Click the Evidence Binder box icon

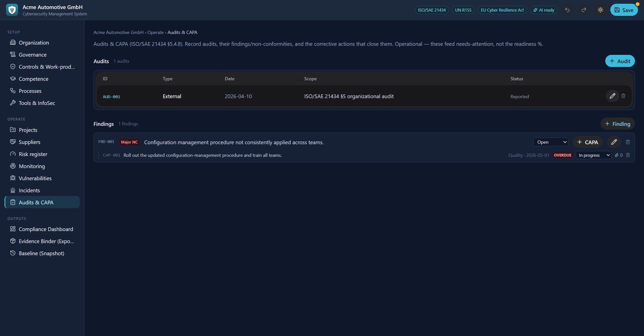pyautogui.click(x=13, y=241)
